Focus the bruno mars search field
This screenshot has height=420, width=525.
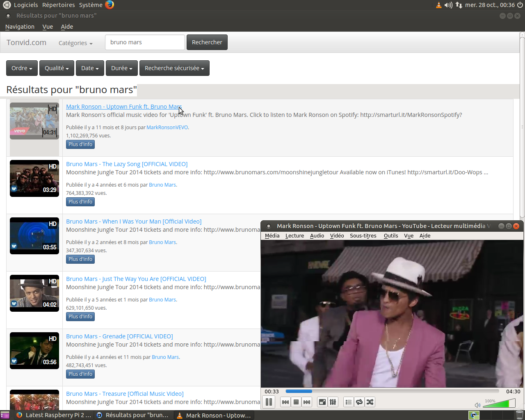coord(145,42)
